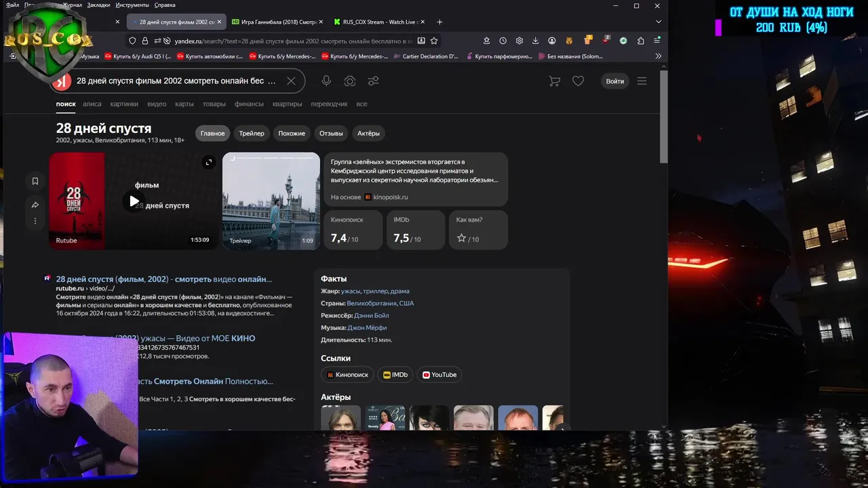Select the 'товары' search tab

pos(214,104)
